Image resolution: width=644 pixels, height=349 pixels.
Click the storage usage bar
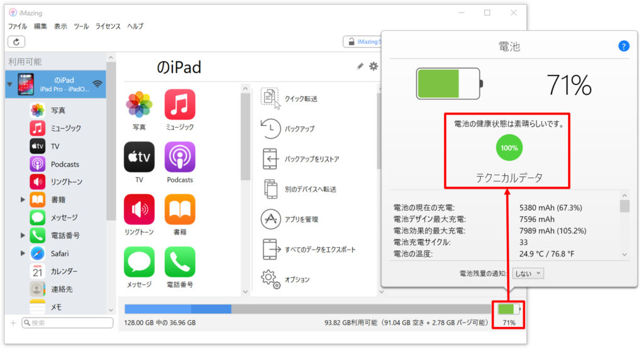308,309
